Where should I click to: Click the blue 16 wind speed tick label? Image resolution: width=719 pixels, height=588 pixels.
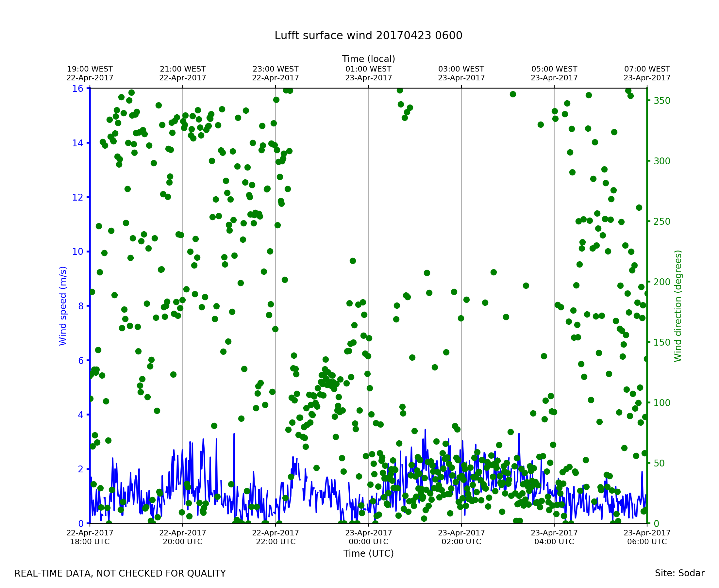77,89
